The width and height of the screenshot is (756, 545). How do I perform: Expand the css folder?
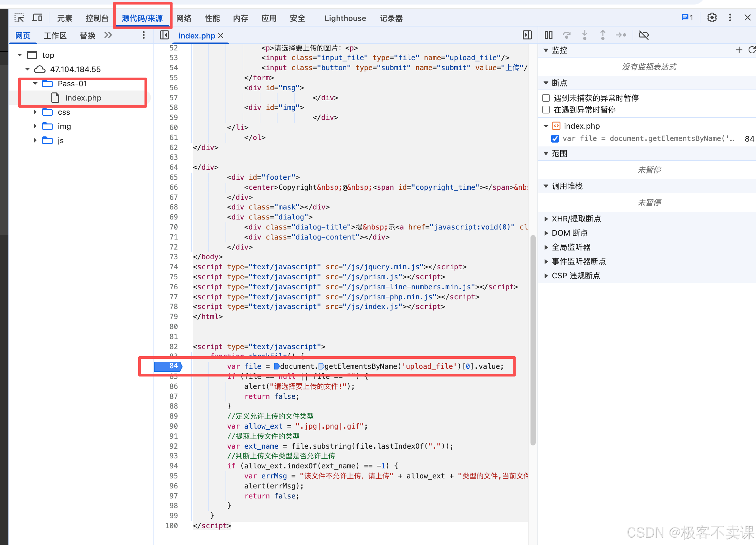pyautogui.click(x=35, y=112)
